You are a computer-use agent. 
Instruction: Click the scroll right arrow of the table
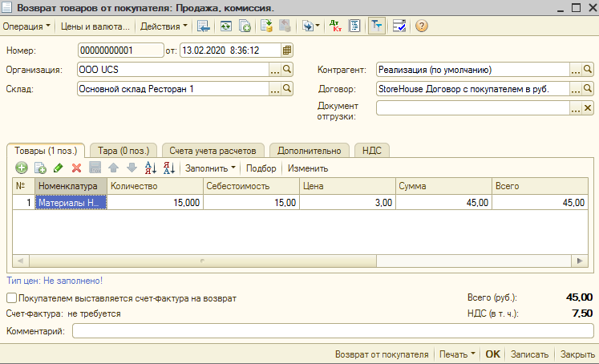pyautogui.click(x=580, y=261)
